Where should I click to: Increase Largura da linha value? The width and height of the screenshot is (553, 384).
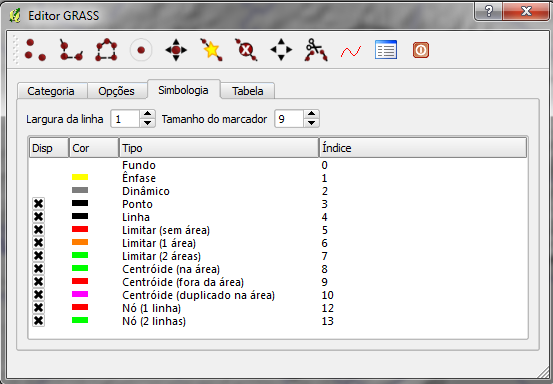coord(147,114)
